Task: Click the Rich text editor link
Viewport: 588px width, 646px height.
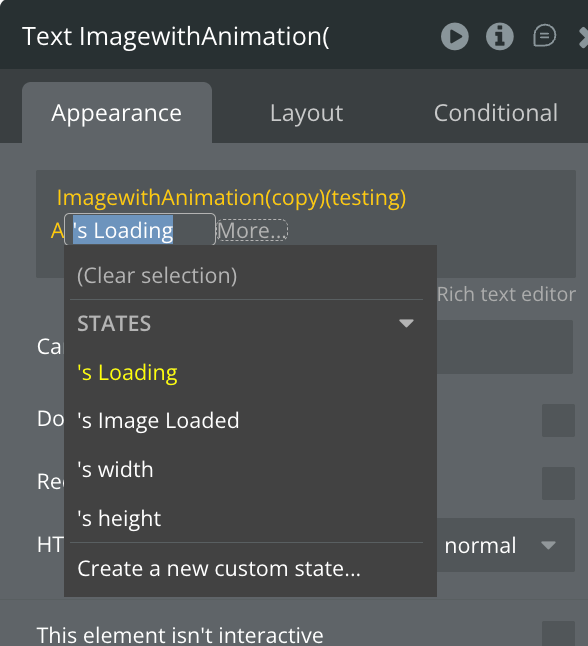Action: tap(506, 294)
